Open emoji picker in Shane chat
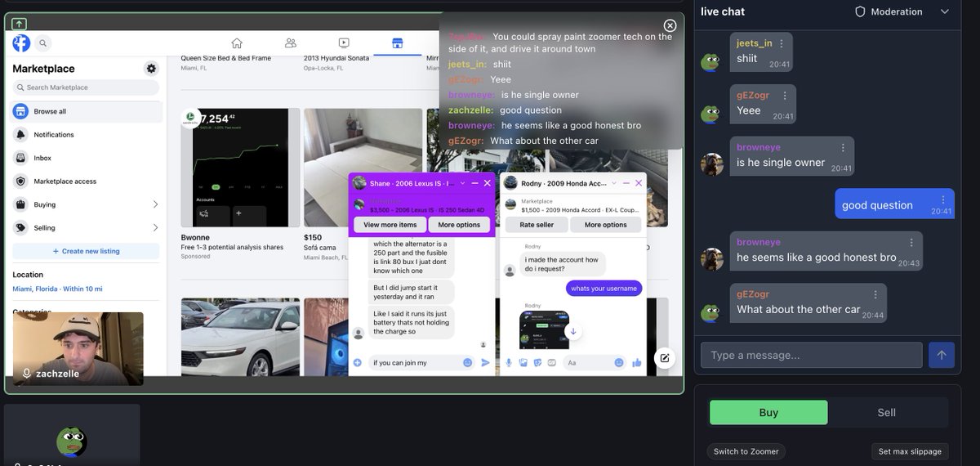The width and height of the screenshot is (980, 466). pos(468,362)
